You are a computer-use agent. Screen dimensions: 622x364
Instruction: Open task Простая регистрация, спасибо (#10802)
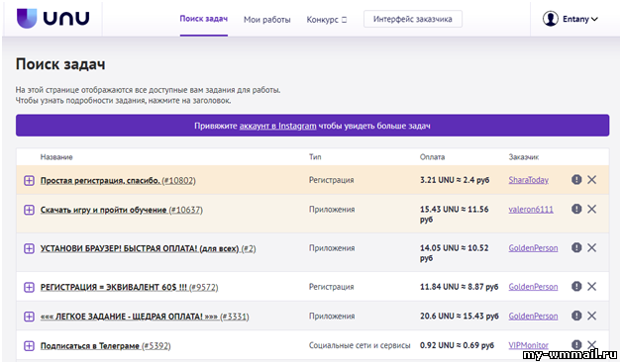tap(118, 181)
